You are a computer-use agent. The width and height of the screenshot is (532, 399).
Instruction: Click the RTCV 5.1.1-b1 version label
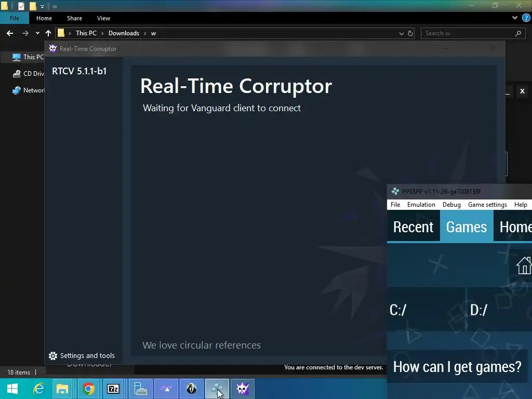coord(79,71)
